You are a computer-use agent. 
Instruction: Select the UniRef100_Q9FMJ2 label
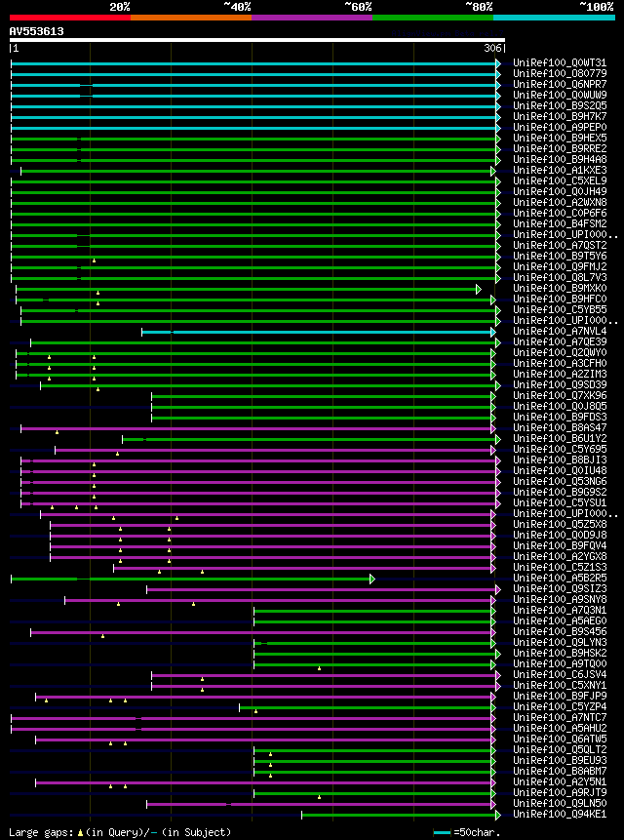click(560, 266)
